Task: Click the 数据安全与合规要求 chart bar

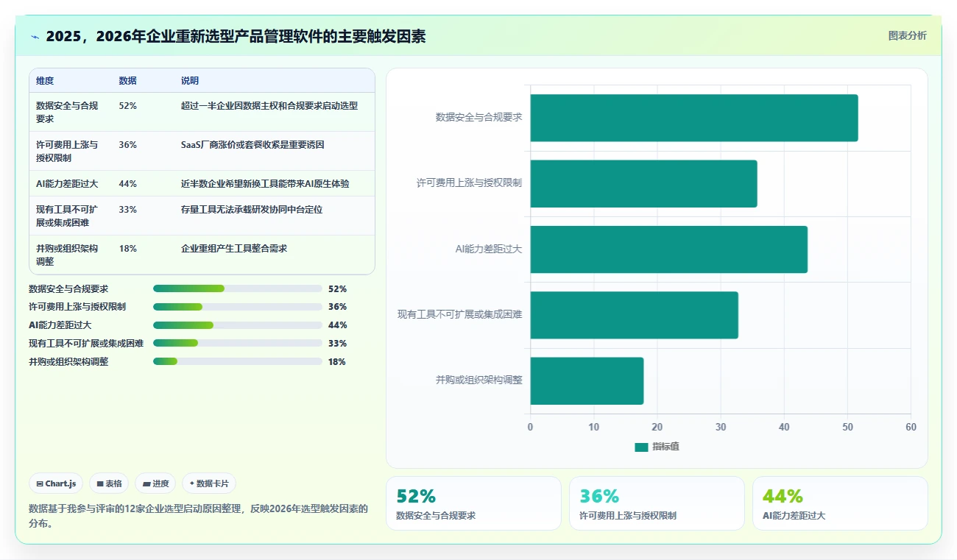Action: point(694,118)
